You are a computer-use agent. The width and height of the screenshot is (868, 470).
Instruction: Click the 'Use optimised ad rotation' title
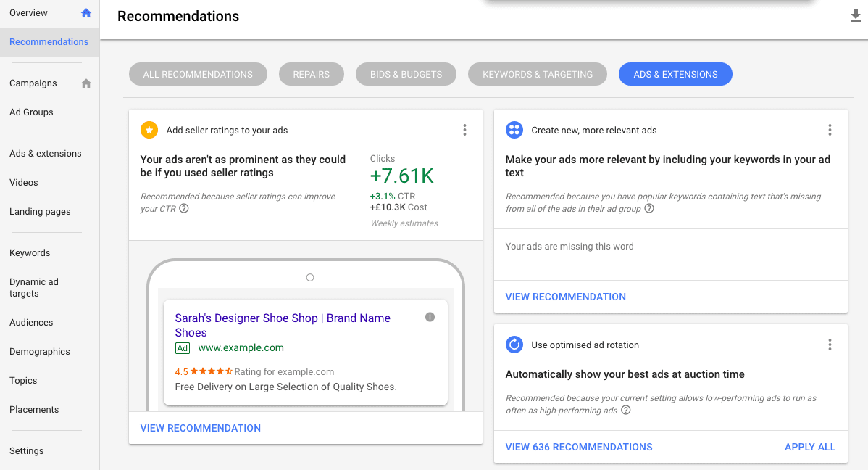[585, 345]
